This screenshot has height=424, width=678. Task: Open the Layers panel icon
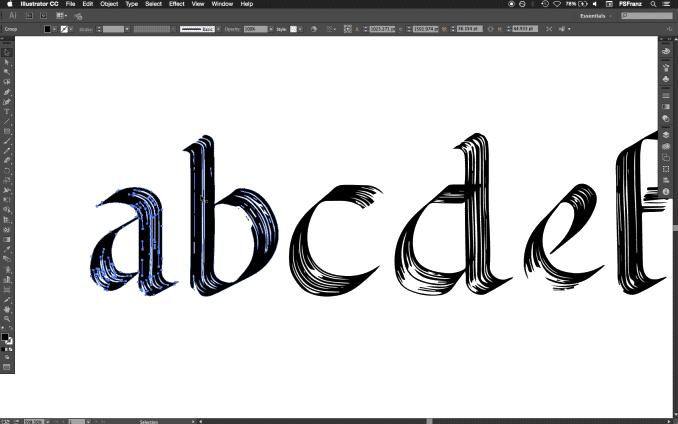(666, 135)
